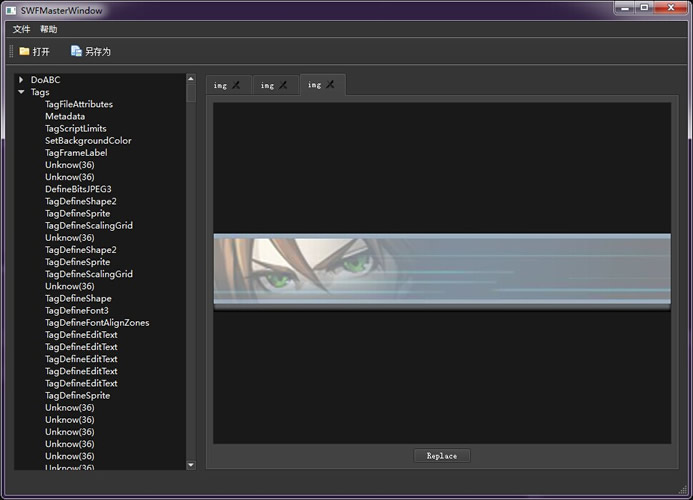Click the tree scrollbar up arrow
This screenshot has width=693, height=500.
coord(191,79)
